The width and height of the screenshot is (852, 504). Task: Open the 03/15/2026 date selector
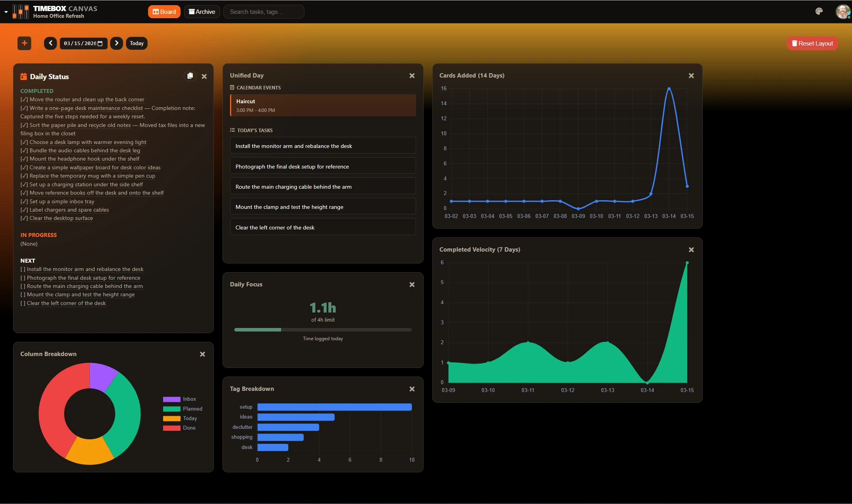click(x=80, y=44)
